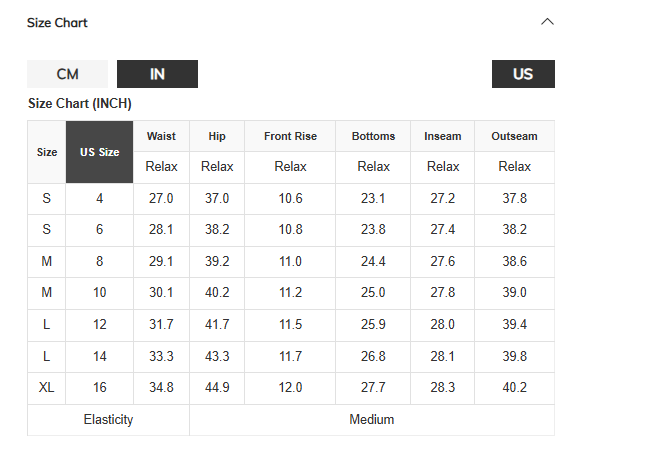The width and height of the screenshot is (670, 453).
Task: Click the Size Chart heading
Action: point(58,22)
